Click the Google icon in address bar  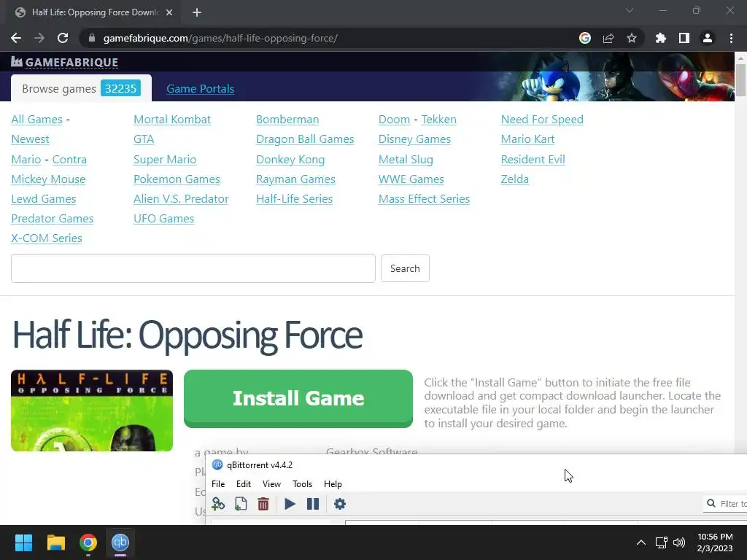click(x=585, y=38)
